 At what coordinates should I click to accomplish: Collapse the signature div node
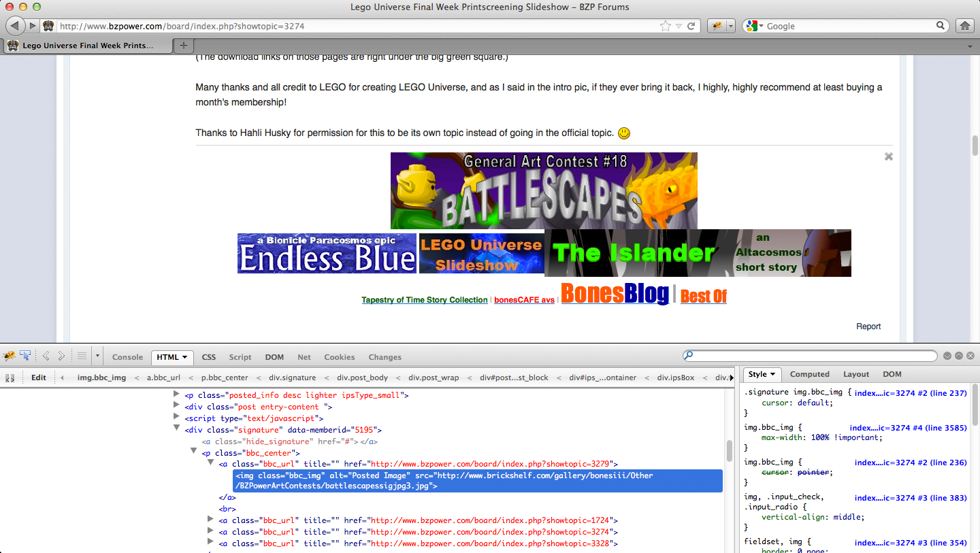click(177, 429)
